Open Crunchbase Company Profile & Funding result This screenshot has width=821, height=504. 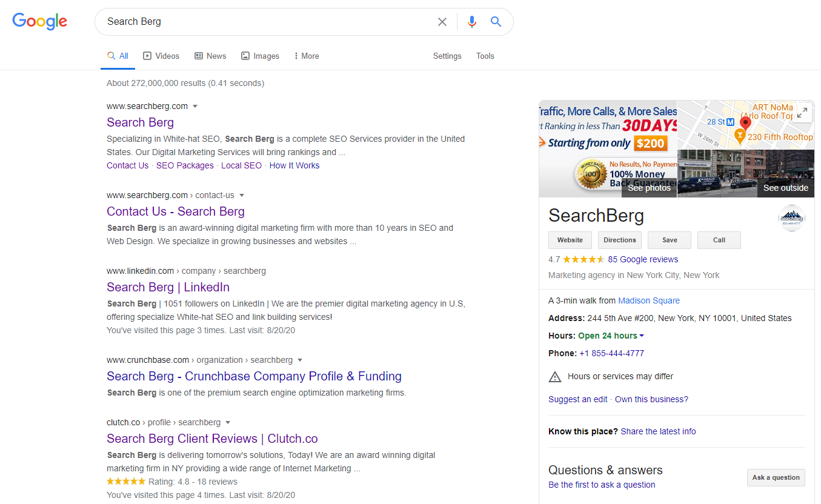coord(254,376)
